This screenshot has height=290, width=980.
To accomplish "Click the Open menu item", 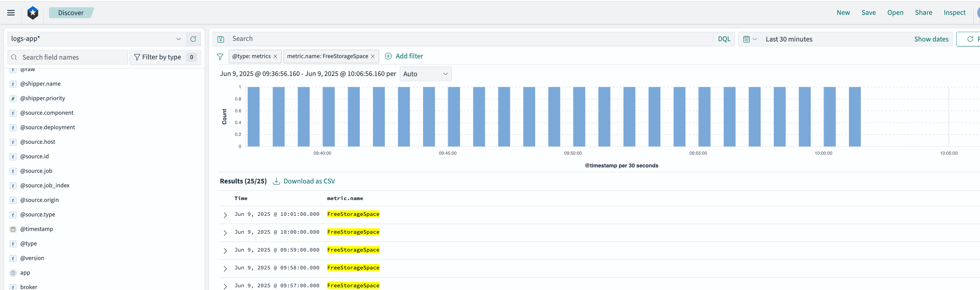I will pyautogui.click(x=895, y=12).
